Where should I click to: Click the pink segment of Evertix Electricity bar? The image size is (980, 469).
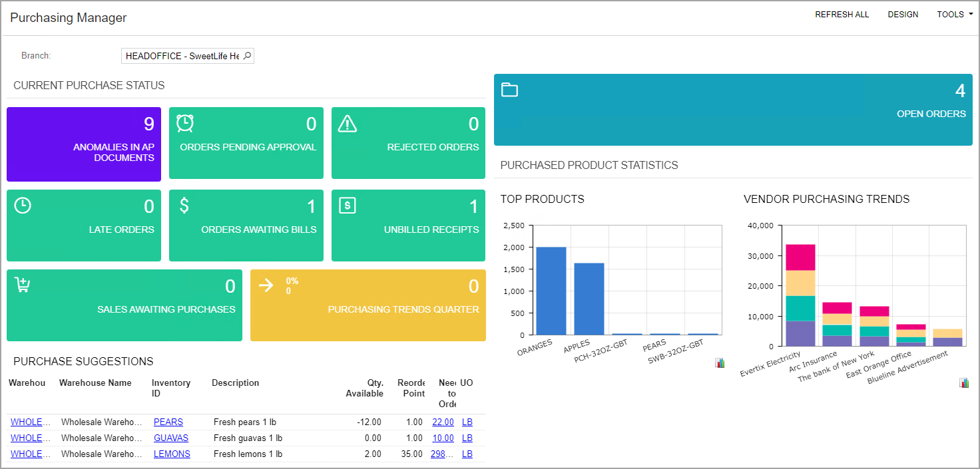point(800,257)
